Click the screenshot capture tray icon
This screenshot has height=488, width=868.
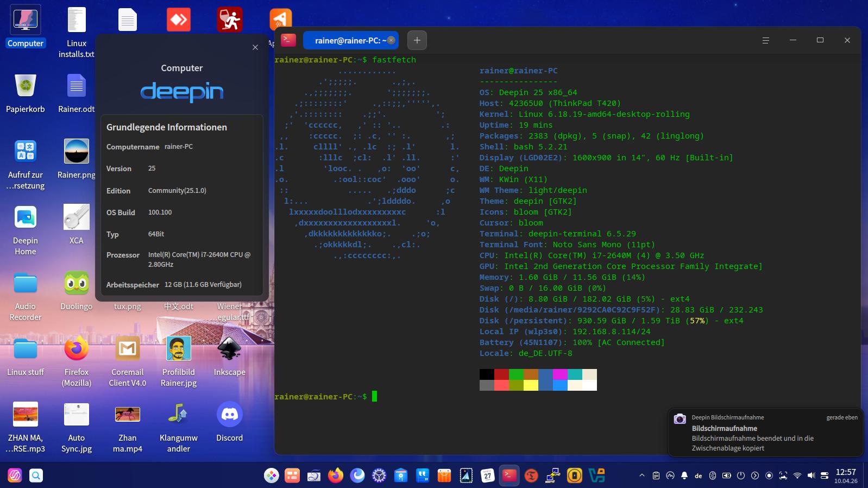tap(783, 476)
